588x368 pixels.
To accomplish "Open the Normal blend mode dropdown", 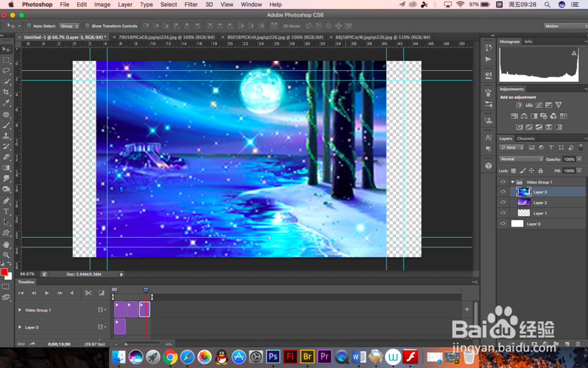I will pos(521,159).
